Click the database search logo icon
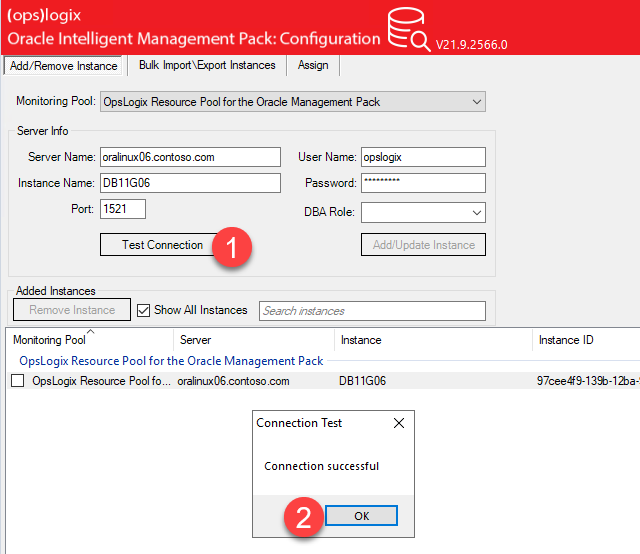Viewport: 640px width, 554px height. click(x=409, y=29)
